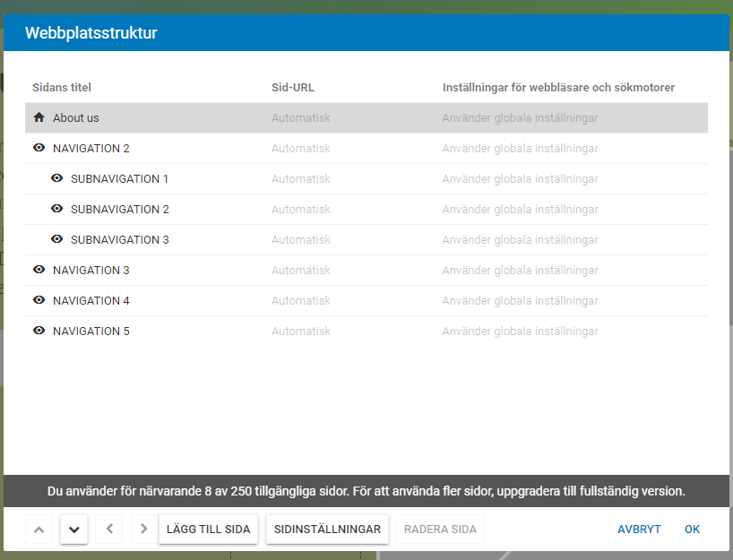Image resolution: width=733 pixels, height=560 pixels.
Task: Toggle the SUBNAVIGATION 3 eye icon
Action: [56, 239]
